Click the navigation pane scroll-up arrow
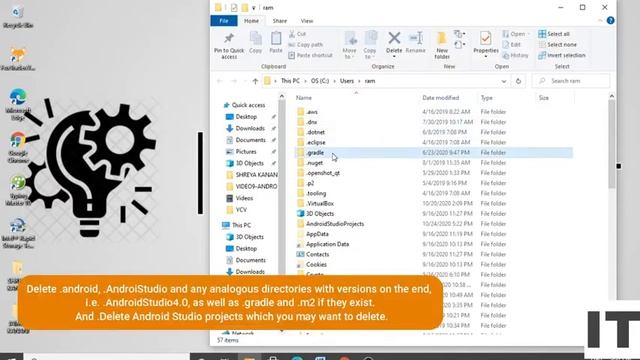Image resolution: width=640 pixels, height=360 pixels. (x=282, y=96)
